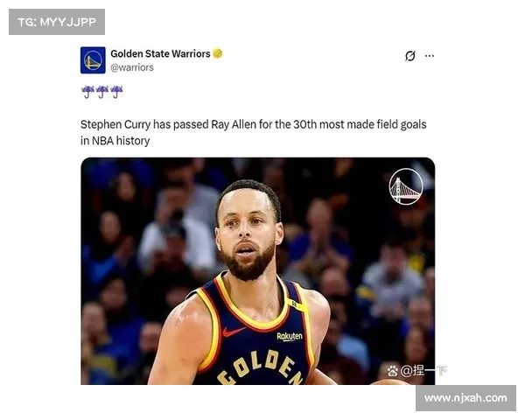The height and width of the screenshot is (420, 525).
Task: Click the TG: MYYJJPP label
Action: click(57, 22)
